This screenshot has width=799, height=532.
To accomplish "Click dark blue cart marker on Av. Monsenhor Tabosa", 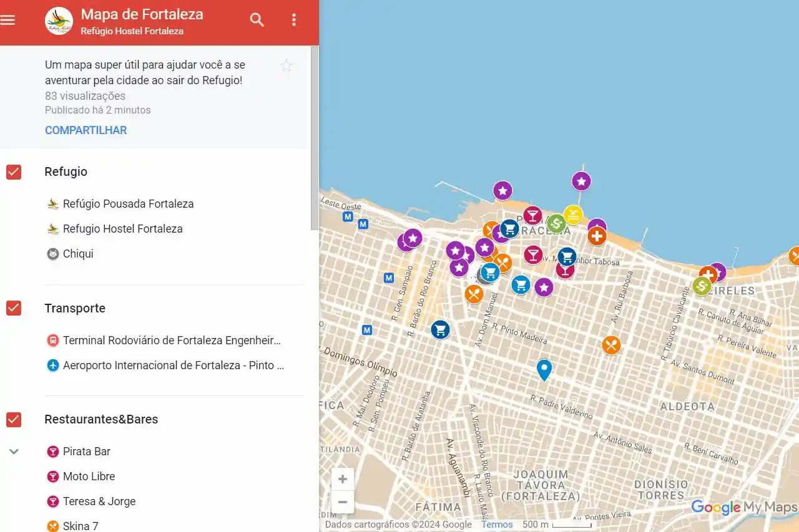I will click(567, 256).
